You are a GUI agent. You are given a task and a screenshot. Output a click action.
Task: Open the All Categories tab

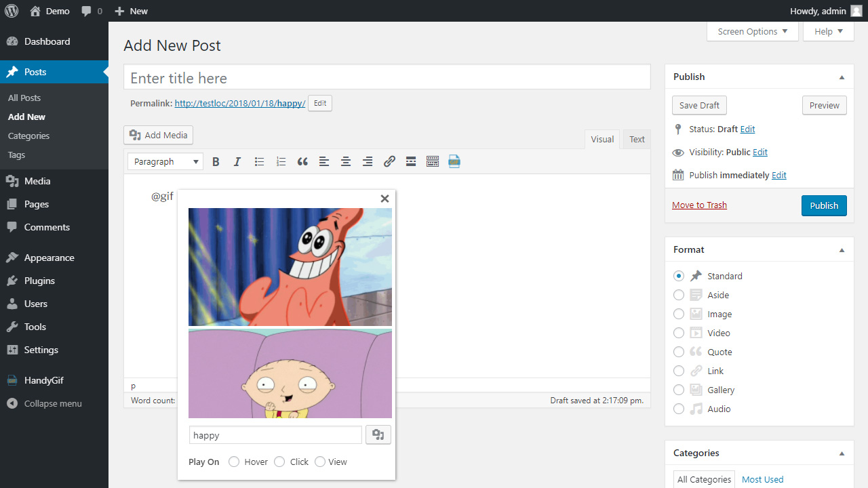coord(704,479)
